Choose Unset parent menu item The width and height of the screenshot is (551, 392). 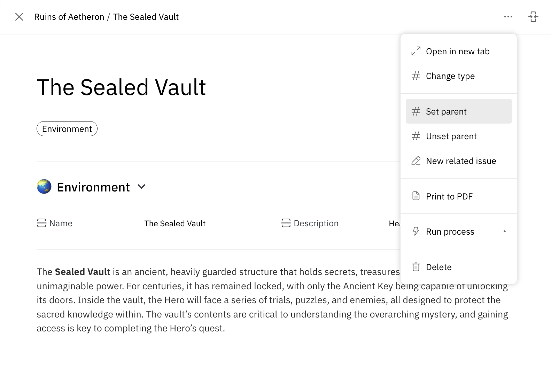click(x=451, y=136)
